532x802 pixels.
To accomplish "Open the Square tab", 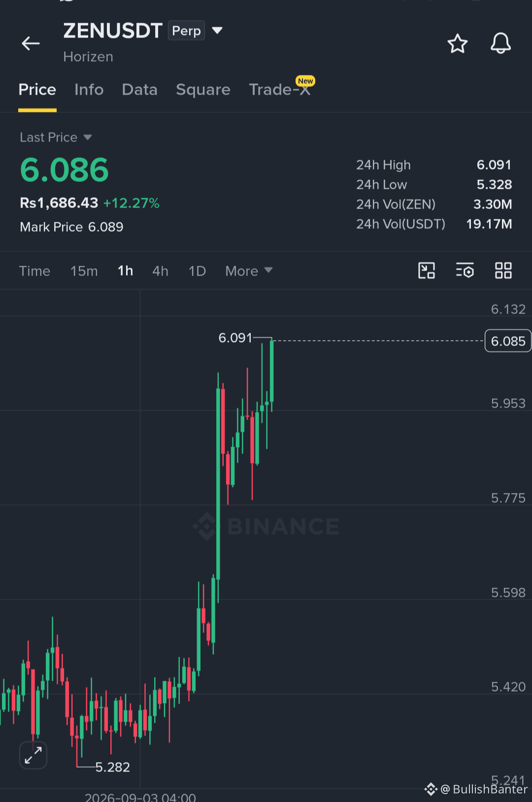I will (203, 90).
